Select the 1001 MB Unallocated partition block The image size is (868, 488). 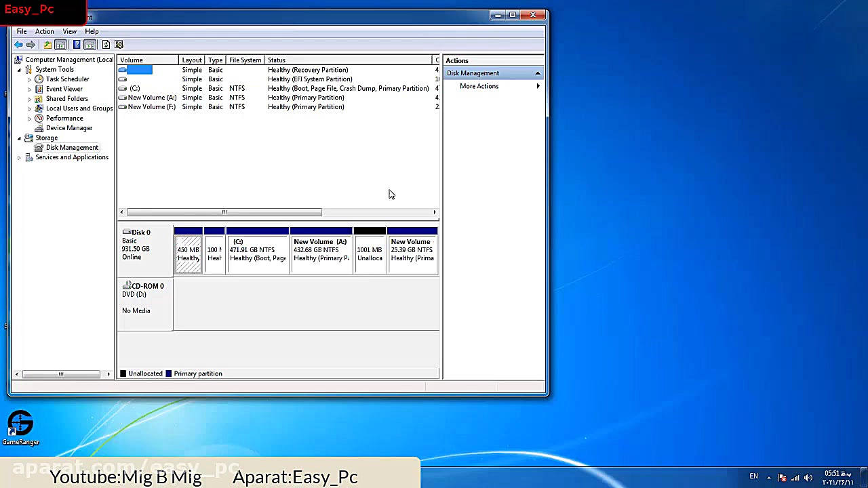[370, 253]
